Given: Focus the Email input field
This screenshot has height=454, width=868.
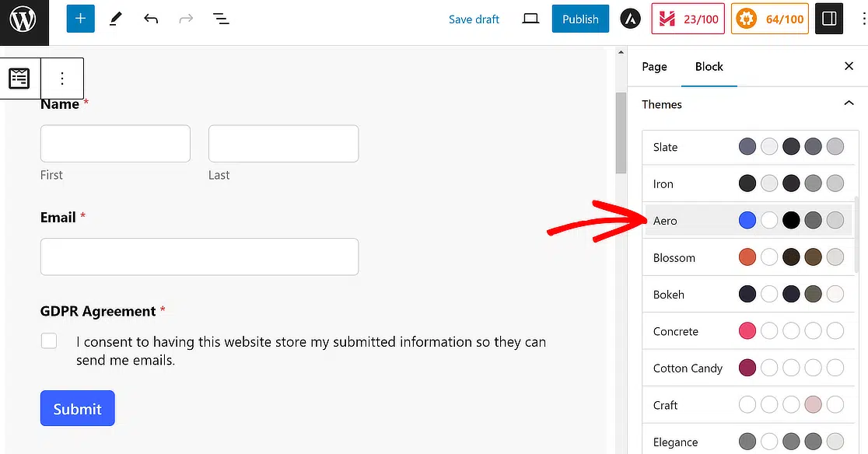Looking at the screenshot, I should click(199, 257).
